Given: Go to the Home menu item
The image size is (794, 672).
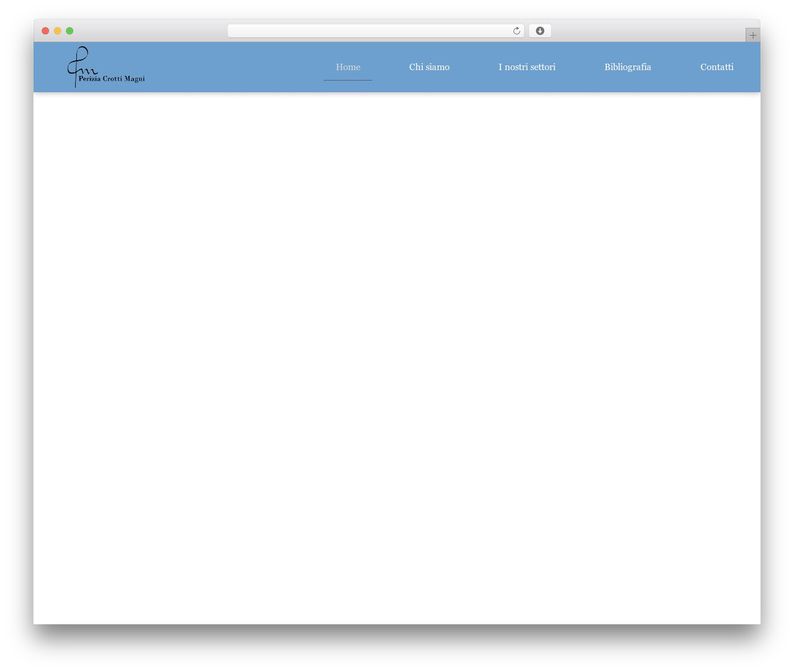Looking at the screenshot, I should coord(348,67).
